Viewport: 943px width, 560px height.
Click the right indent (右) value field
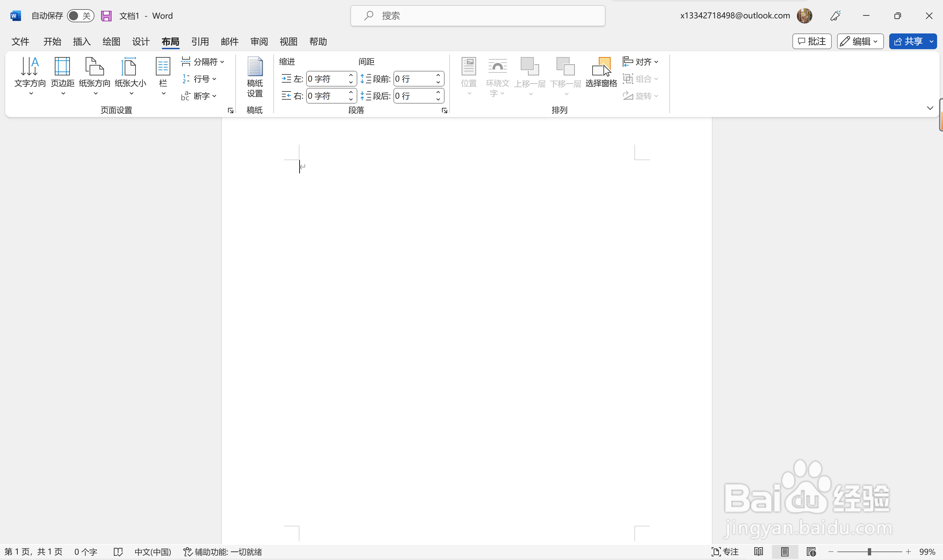(x=327, y=96)
